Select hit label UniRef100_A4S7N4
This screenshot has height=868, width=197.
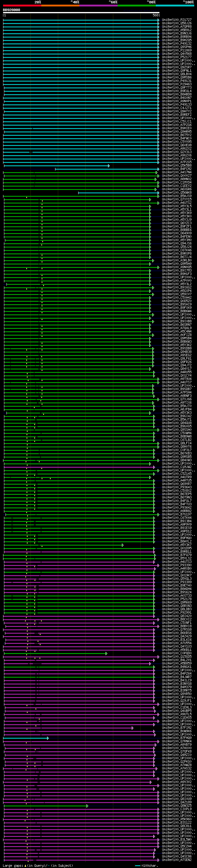tap(176, 172)
